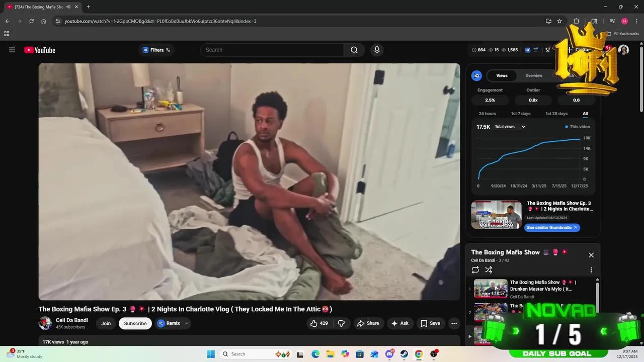Open OBS Studio from the taskbar
Screen dimensions: 644x362
[434, 354]
